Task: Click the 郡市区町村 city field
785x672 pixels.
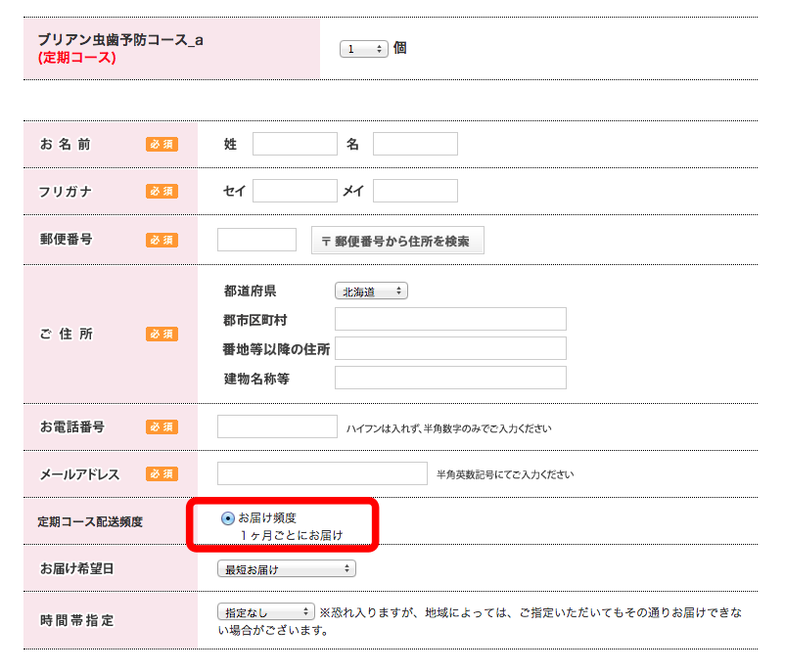Action: (x=450, y=319)
